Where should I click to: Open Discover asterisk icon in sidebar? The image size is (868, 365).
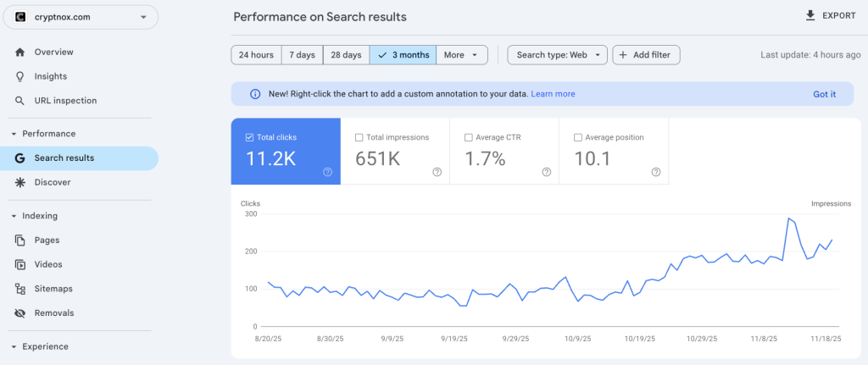tap(19, 182)
